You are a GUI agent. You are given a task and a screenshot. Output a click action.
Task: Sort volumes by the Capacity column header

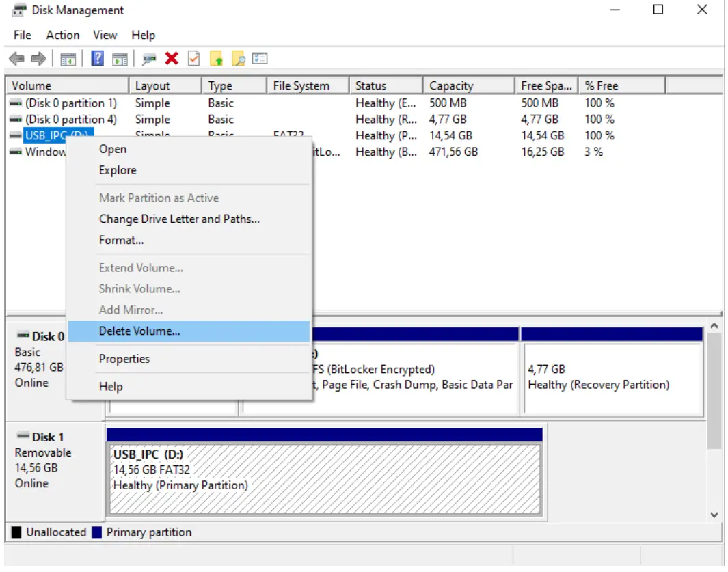coord(450,85)
